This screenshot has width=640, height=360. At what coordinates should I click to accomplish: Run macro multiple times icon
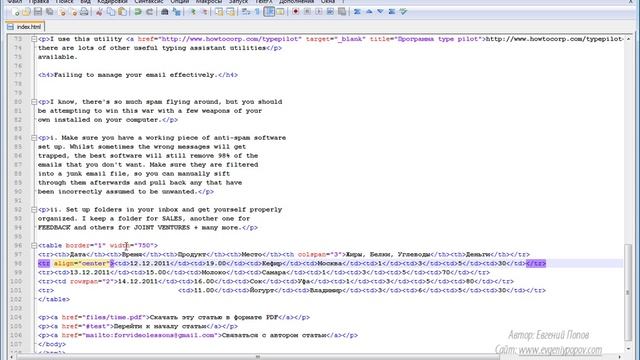pos(330,12)
